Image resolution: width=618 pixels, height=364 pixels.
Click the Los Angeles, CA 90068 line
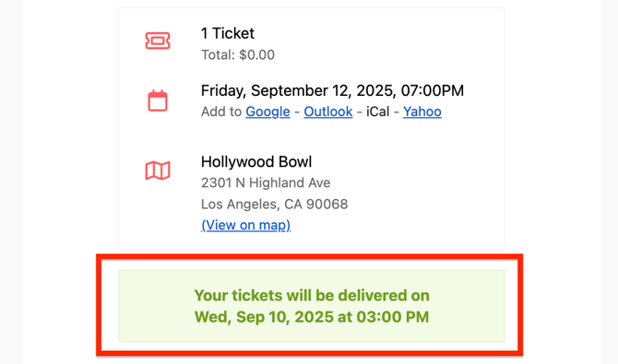tap(274, 204)
